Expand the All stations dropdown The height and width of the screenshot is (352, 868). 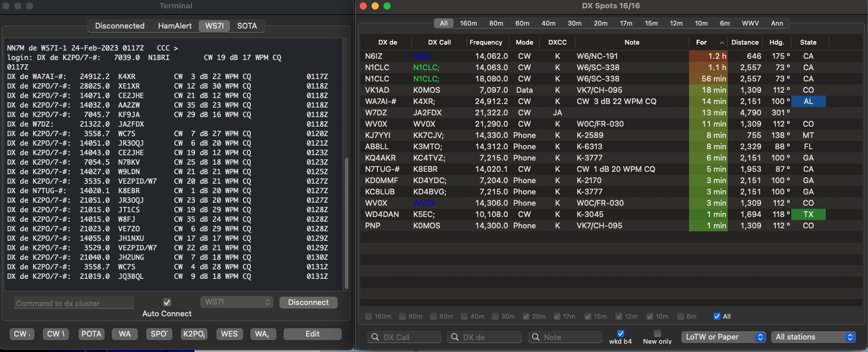(x=813, y=337)
